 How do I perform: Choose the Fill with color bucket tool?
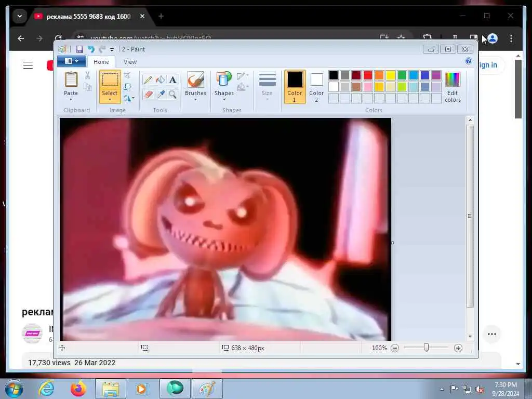click(161, 79)
